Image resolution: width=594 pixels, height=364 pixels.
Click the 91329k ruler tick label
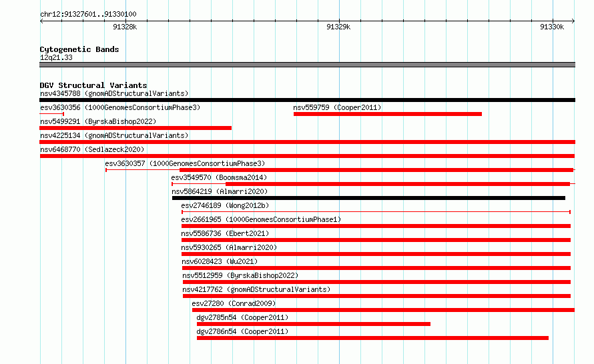pyautogui.click(x=338, y=27)
